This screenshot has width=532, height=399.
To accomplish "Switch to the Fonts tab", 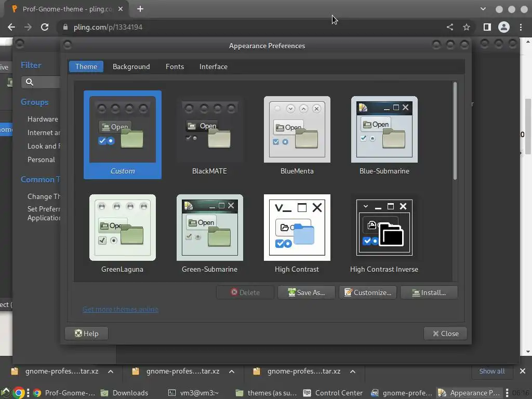I will pyautogui.click(x=175, y=66).
